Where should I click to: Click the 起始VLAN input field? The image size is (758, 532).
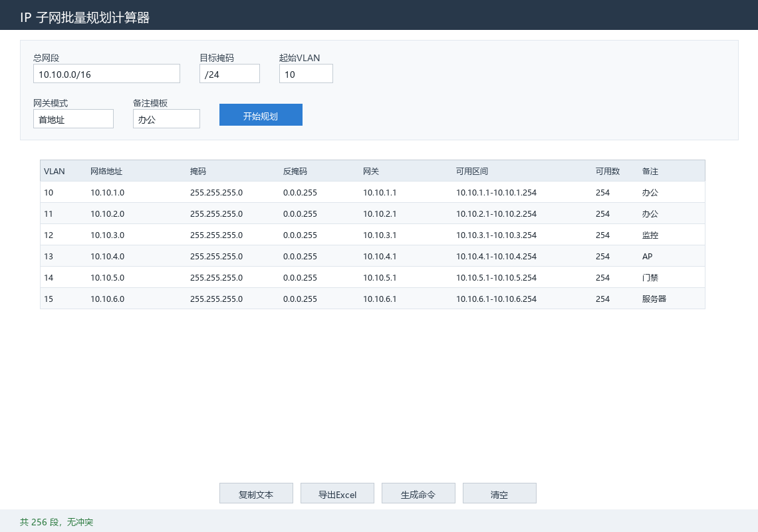click(x=306, y=74)
